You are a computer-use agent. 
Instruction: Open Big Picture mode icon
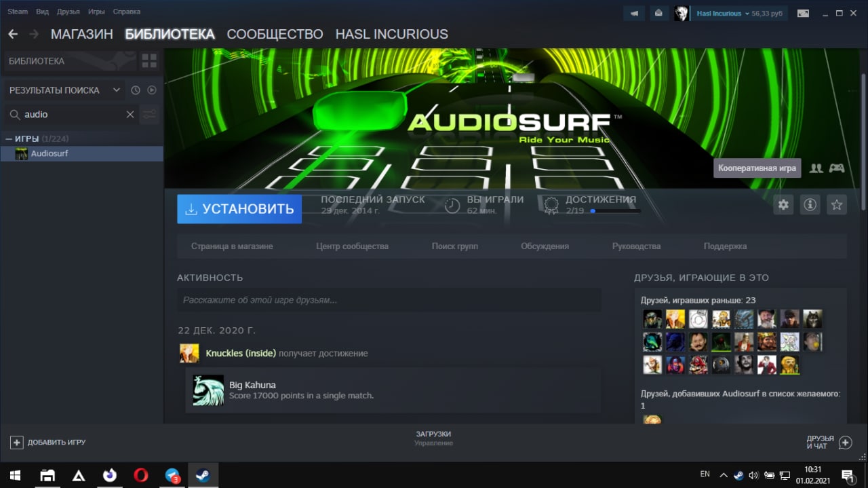tap(802, 13)
